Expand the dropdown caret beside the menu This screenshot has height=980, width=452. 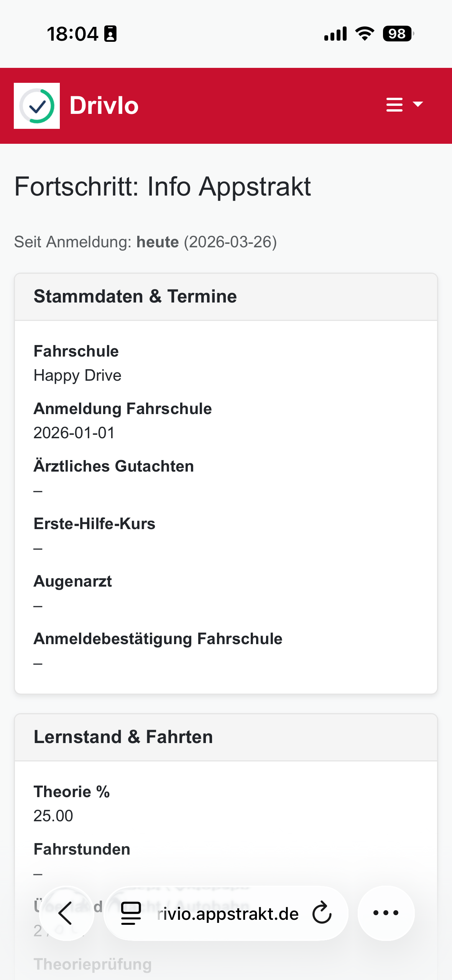point(418,104)
